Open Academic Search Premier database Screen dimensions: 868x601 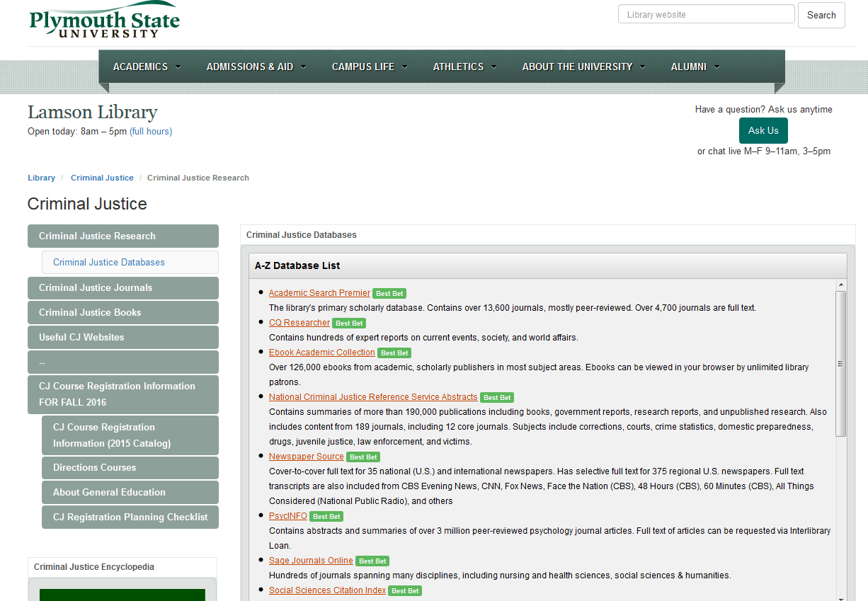319,292
